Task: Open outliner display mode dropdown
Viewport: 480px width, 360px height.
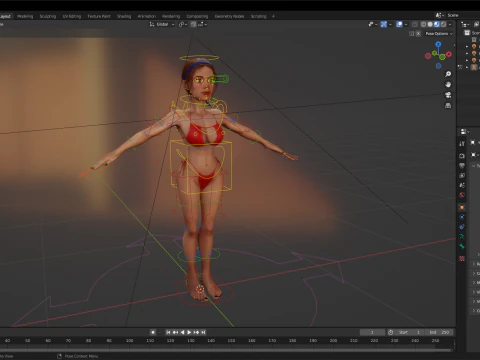Action: coord(465,24)
